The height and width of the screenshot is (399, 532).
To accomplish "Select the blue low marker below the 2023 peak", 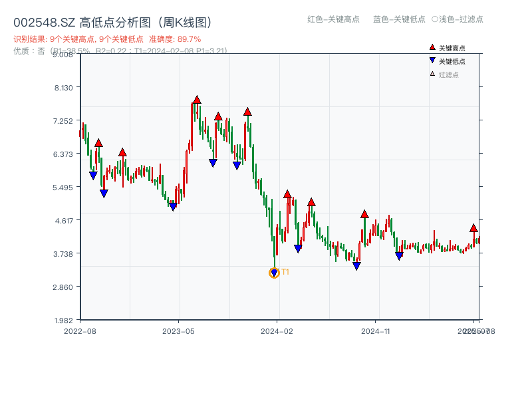I will coord(213,160).
